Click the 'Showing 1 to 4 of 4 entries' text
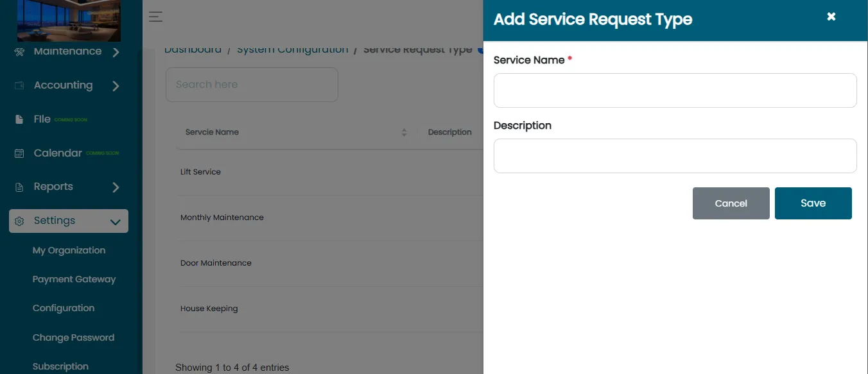Screen dimensions: 868x374 click(x=232, y=368)
